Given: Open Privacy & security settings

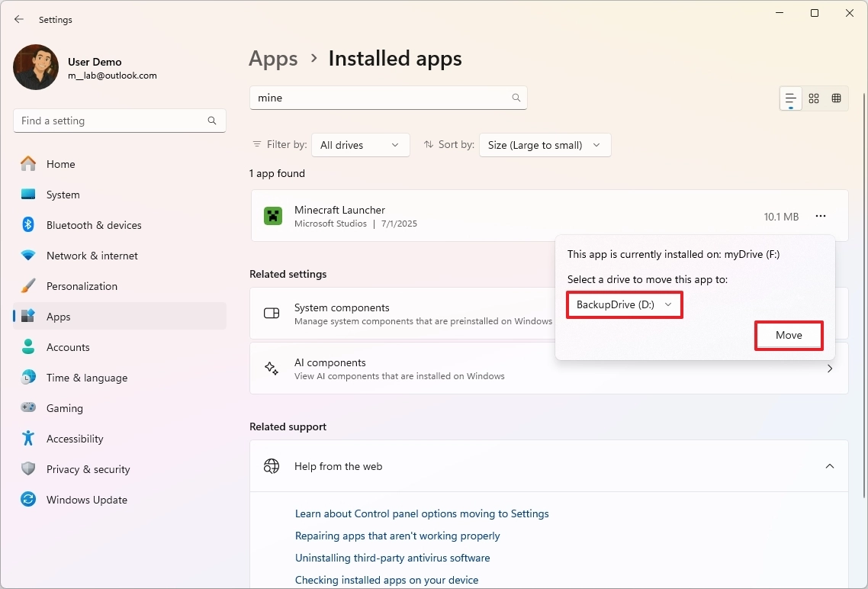Looking at the screenshot, I should (120, 469).
